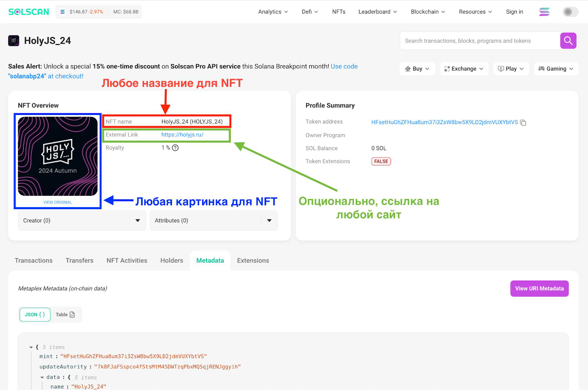
Task: Click the Solana icon near the theme switch
Action: coord(544,11)
